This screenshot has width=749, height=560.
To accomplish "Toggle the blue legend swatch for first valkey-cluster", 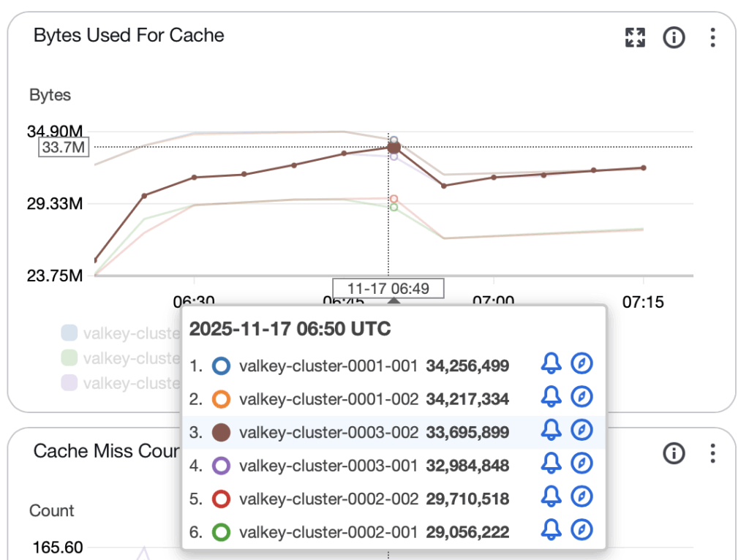I will point(69,333).
